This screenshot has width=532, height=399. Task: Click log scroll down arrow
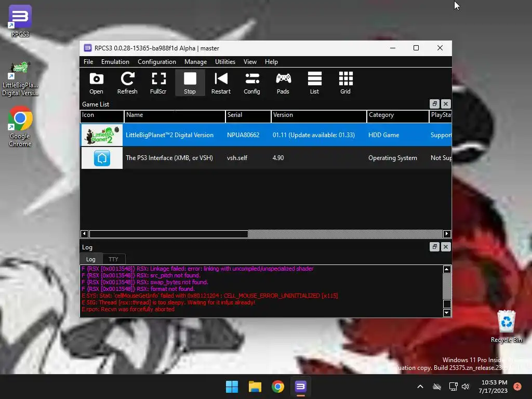click(447, 313)
